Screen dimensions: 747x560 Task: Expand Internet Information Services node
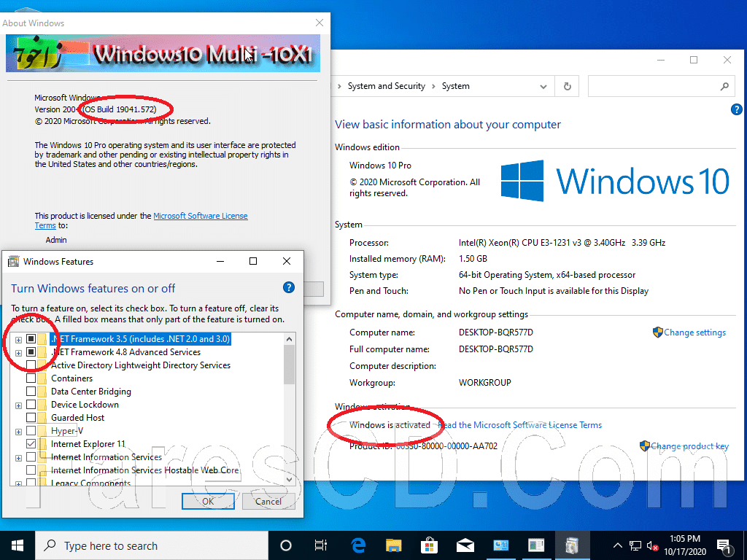(x=18, y=458)
